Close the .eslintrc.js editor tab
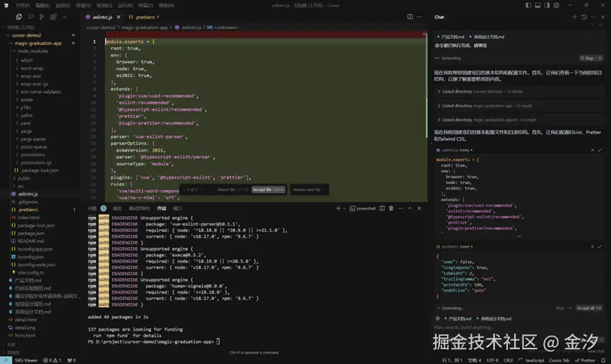The height and width of the screenshot is (364, 611). (x=119, y=17)
